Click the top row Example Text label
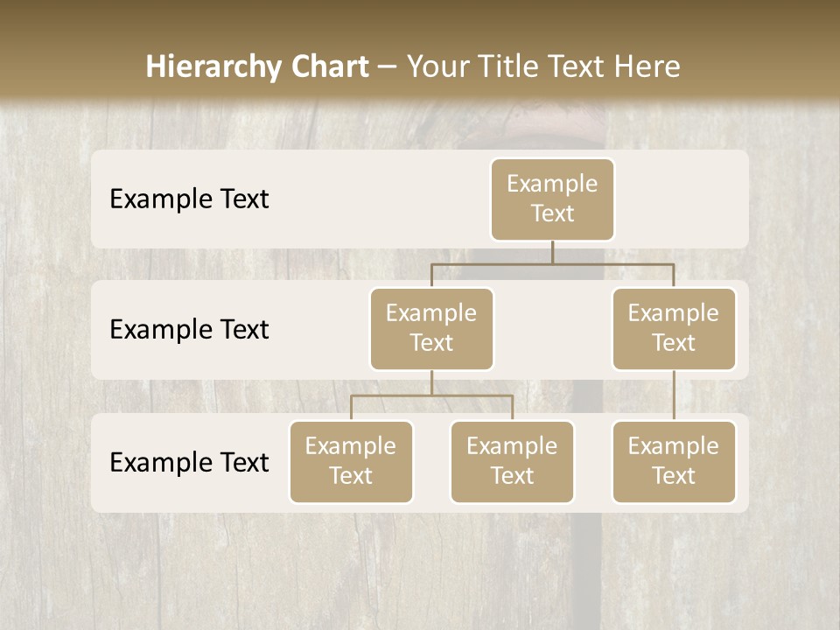 pyautogui.click(x=188, y=199)
